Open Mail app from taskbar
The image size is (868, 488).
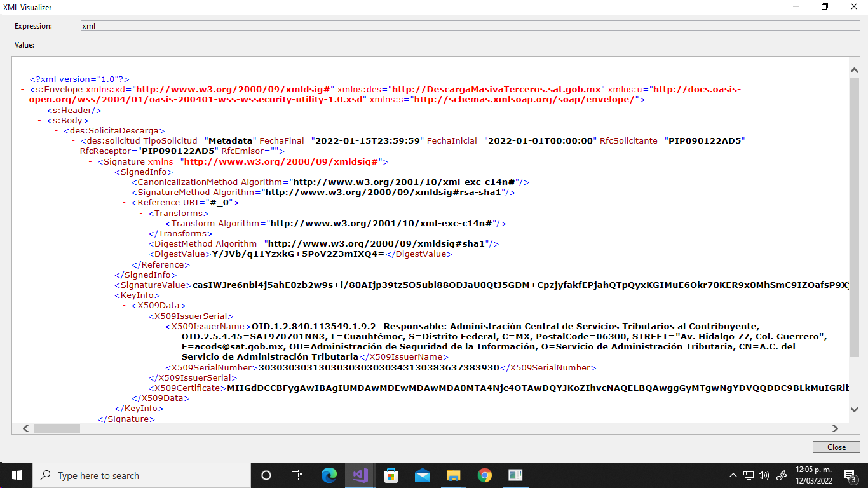pyautogui.click(x=422, y=475)
